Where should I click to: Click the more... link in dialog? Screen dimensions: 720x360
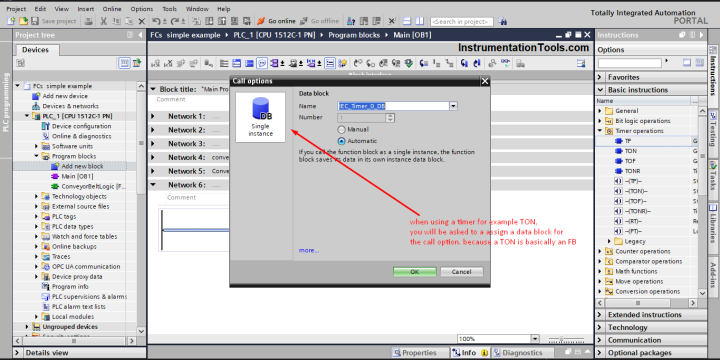[x=309, y=250]
